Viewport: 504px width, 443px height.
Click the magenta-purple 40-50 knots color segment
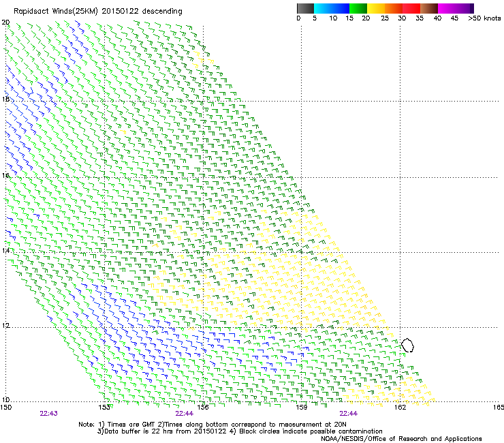click(x=456, y=8)
